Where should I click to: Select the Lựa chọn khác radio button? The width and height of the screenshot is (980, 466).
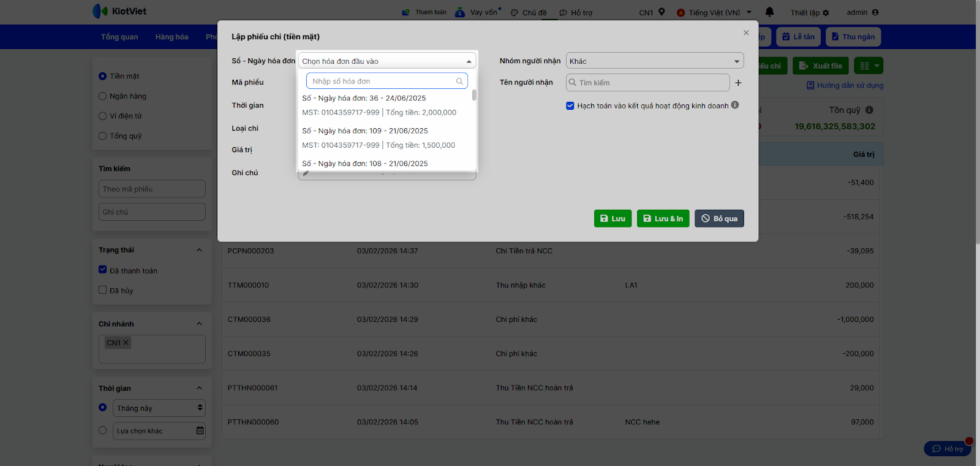coord(102,430)
